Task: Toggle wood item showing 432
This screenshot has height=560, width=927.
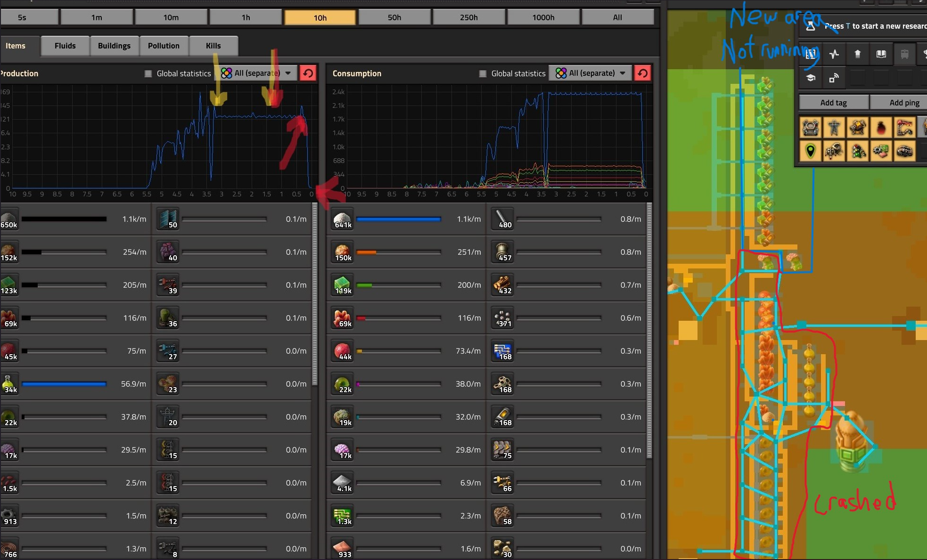Action: point(502,285)
